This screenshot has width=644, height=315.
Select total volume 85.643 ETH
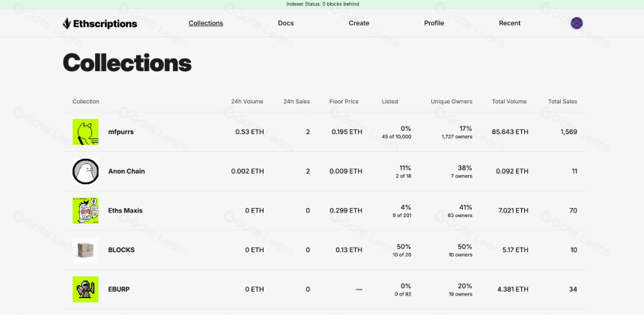tap(510, 132)
